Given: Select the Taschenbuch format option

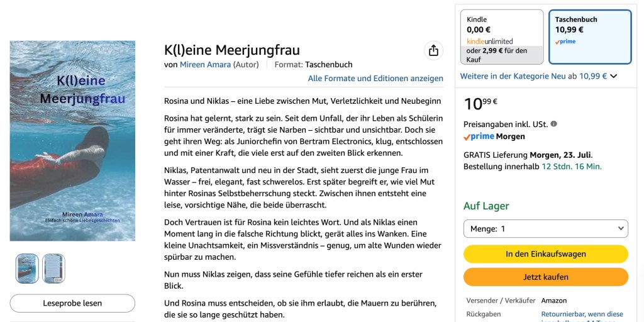Looking at the screenshot, I should (x=590, y=37).
